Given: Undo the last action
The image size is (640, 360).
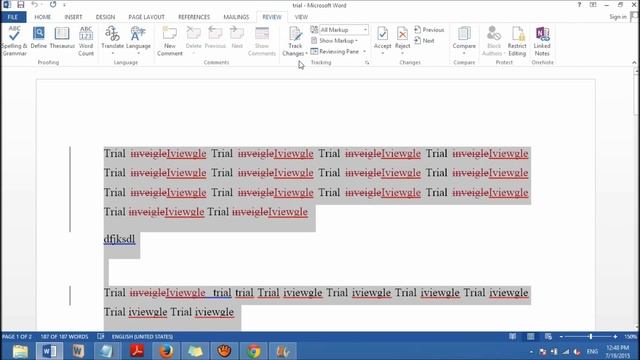Looking at the screenshot, I should (35, 5).
